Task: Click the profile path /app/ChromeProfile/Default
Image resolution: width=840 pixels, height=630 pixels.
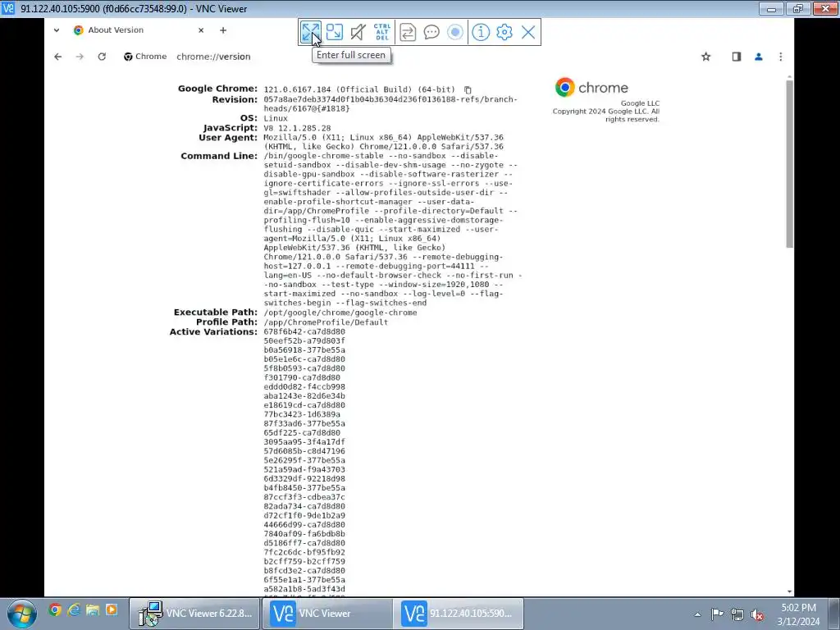Action: [x=326, y=322]
